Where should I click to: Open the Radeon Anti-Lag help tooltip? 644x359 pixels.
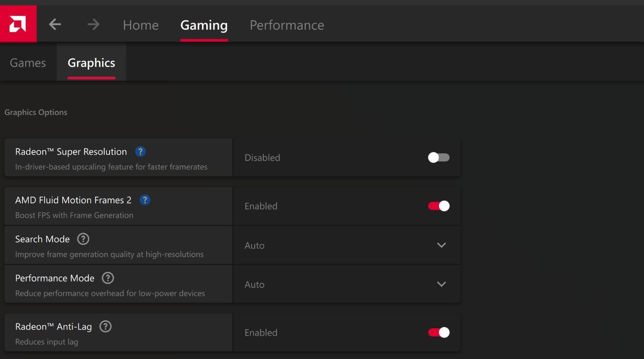tap(106, 327)
